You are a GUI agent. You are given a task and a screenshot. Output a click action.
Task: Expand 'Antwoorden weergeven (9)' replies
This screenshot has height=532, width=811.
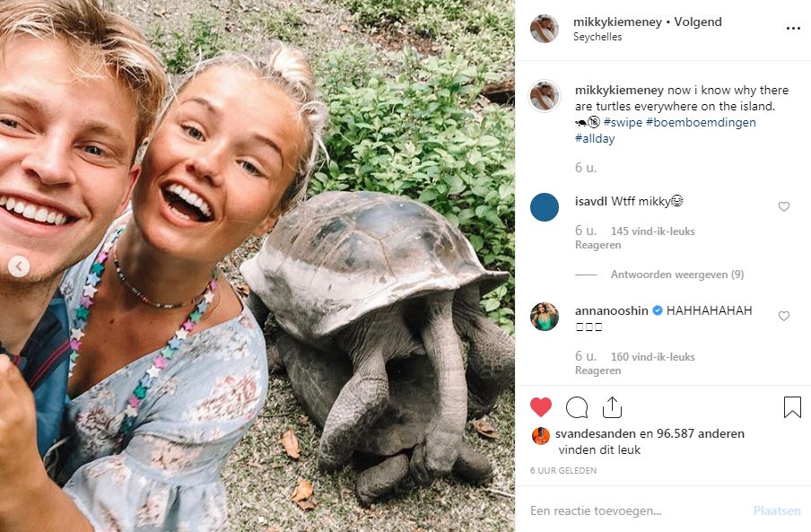(x=676, y=275)
